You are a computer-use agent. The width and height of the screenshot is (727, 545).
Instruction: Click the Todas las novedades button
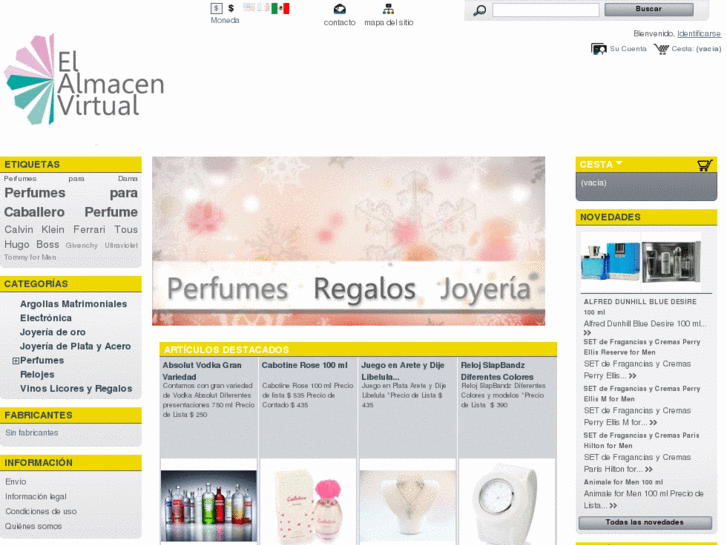645,522
